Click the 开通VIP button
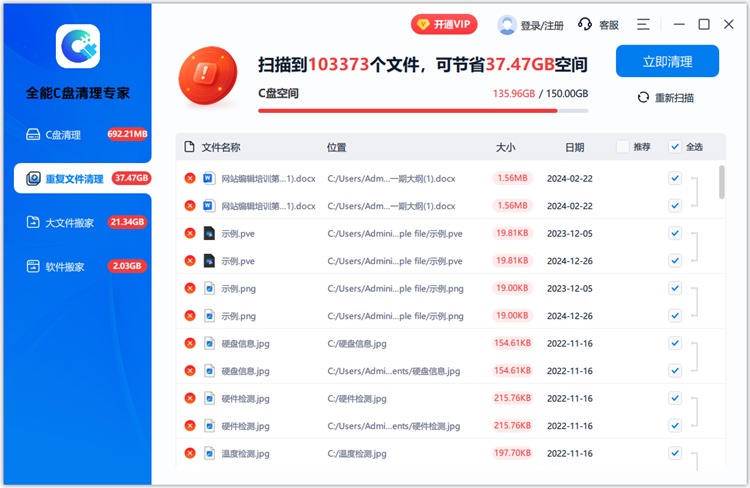This screenshot has height=488, width=750. 444,24
